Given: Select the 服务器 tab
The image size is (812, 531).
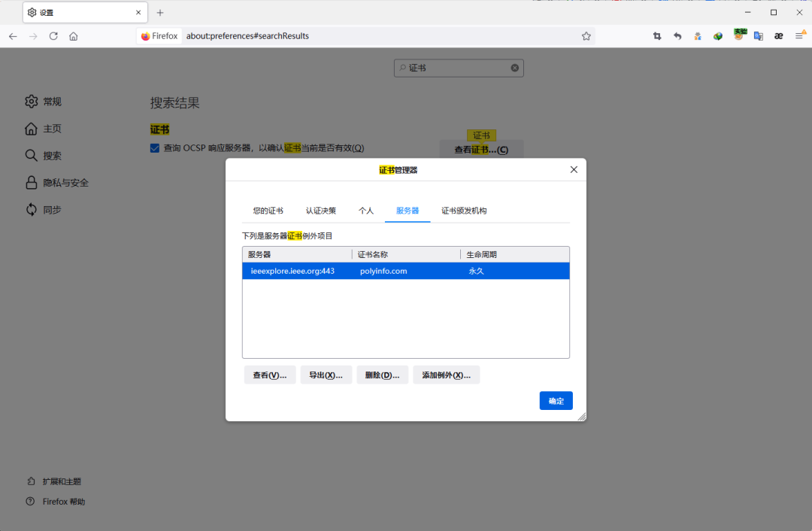Looking at the screenshot, I should click(408, 211).
